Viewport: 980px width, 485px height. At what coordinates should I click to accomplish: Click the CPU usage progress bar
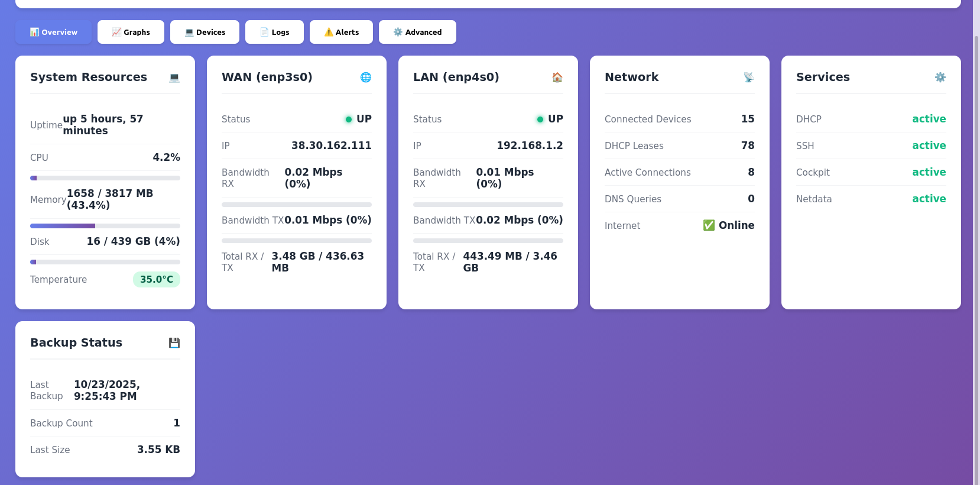pyautogui.click(x=105, y=178)
